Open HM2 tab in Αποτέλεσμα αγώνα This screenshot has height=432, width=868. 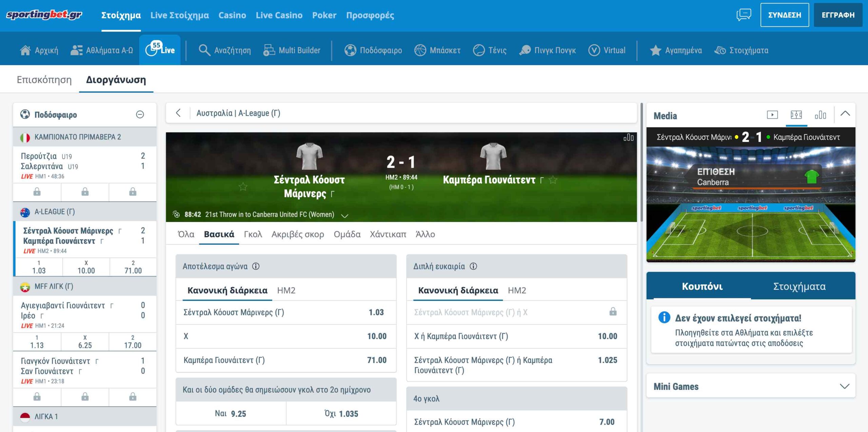(286, 290)
